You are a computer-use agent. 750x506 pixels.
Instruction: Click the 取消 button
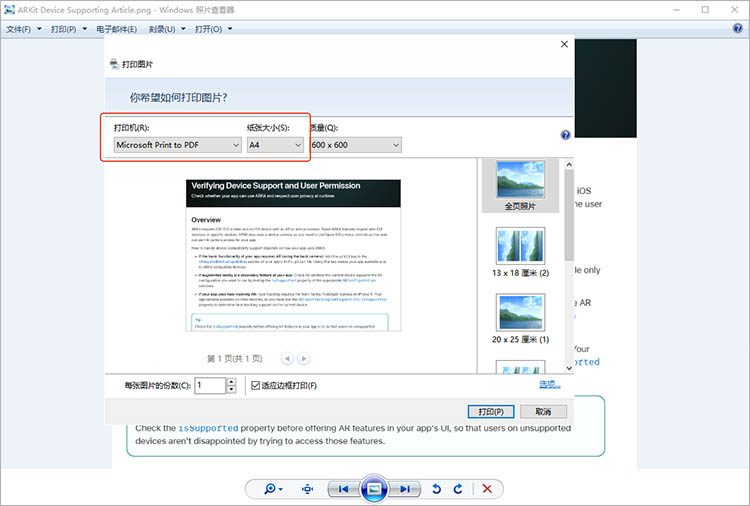pos(543,411)
